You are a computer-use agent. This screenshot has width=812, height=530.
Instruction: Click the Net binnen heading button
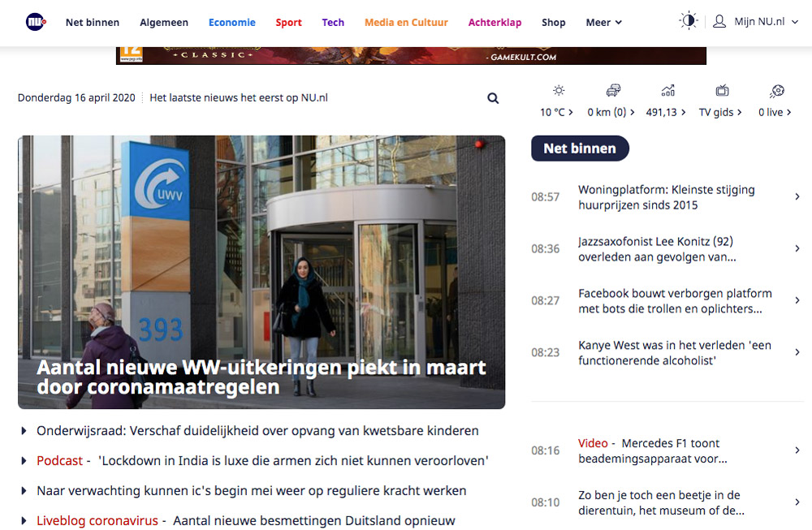(580, 148)
